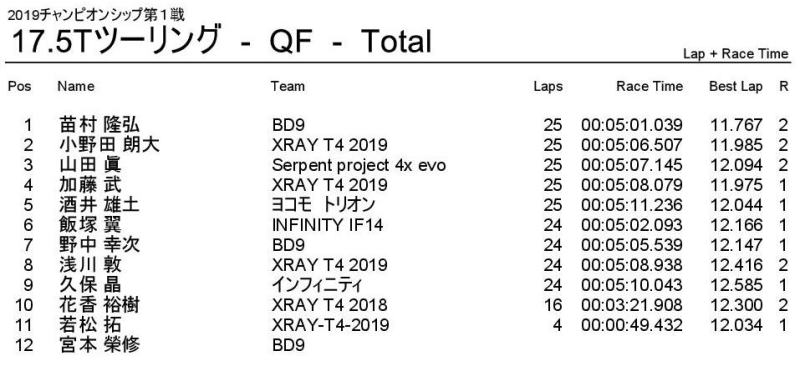Click the XRAY T4 2018 team entry
This screenshot has height=366, width=800.
330,305
